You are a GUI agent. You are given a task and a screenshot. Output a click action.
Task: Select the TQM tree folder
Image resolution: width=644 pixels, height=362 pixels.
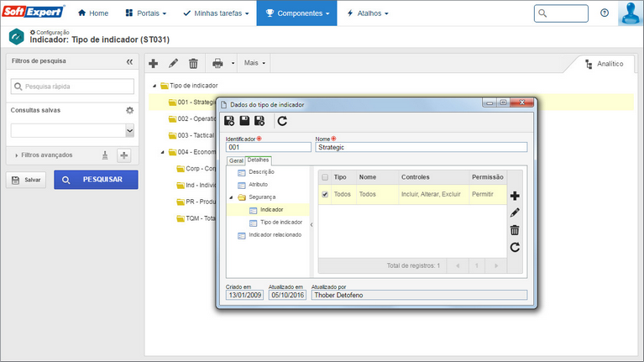point(196,218)
